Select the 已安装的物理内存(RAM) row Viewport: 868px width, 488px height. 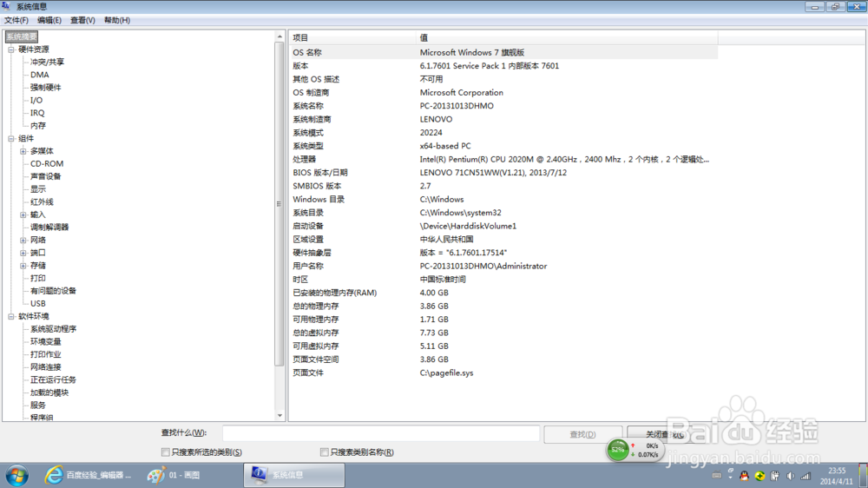point(503,293)
